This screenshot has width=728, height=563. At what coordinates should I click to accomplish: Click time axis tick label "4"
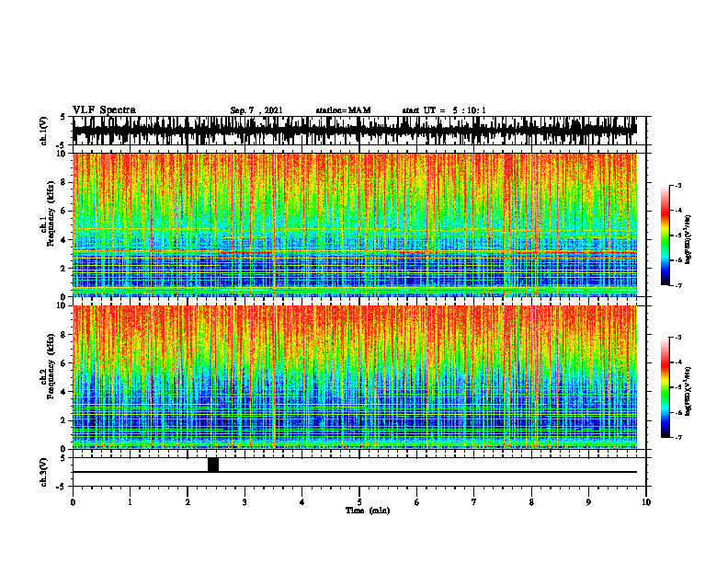pos(302,502)
